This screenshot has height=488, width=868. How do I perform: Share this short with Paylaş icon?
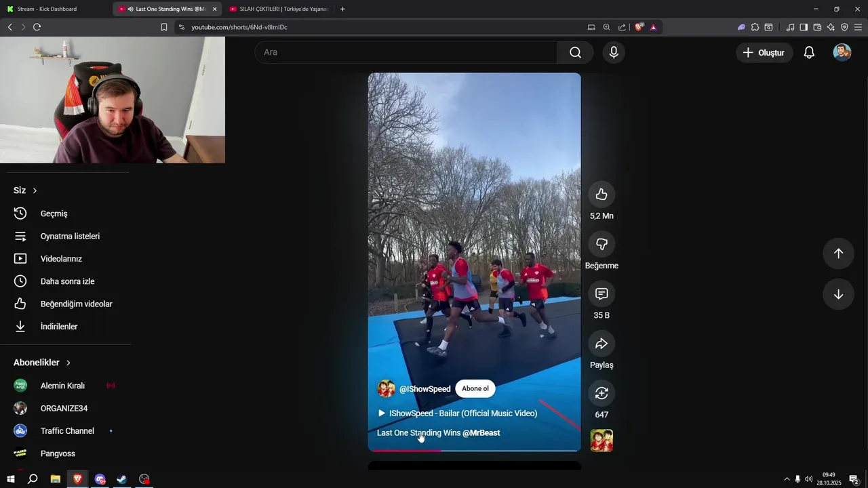coord(601,344)
